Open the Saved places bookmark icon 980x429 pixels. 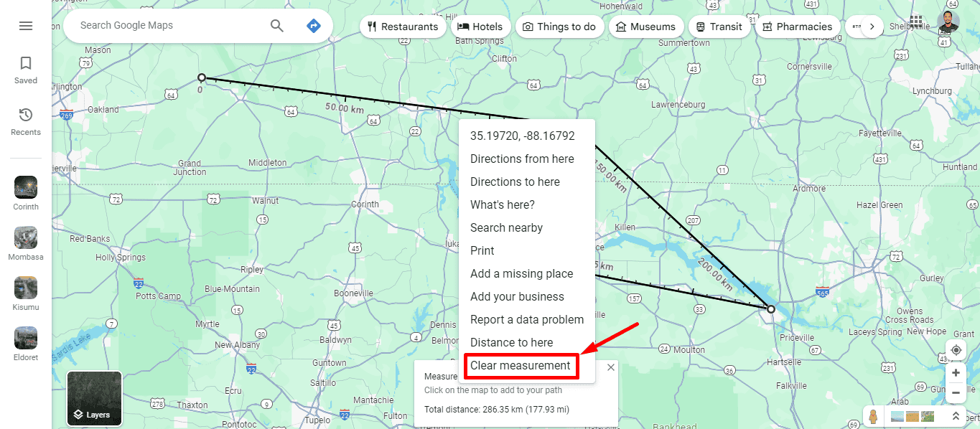tap(26, 63)
